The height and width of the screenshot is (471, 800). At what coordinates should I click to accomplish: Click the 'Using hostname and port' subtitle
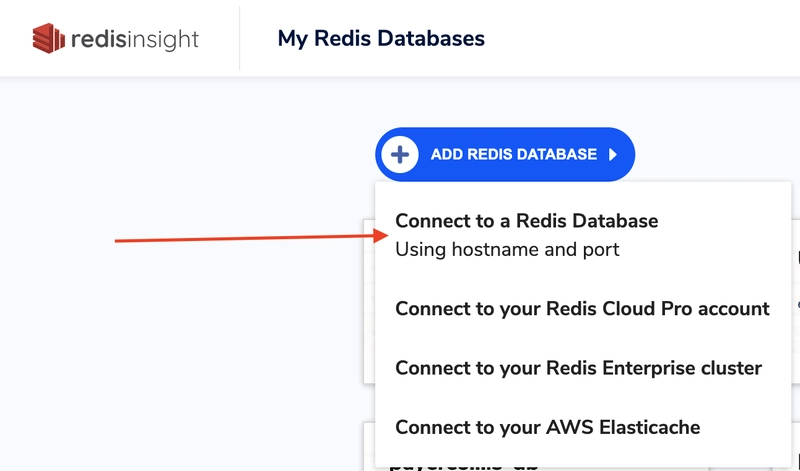(507, 250)
